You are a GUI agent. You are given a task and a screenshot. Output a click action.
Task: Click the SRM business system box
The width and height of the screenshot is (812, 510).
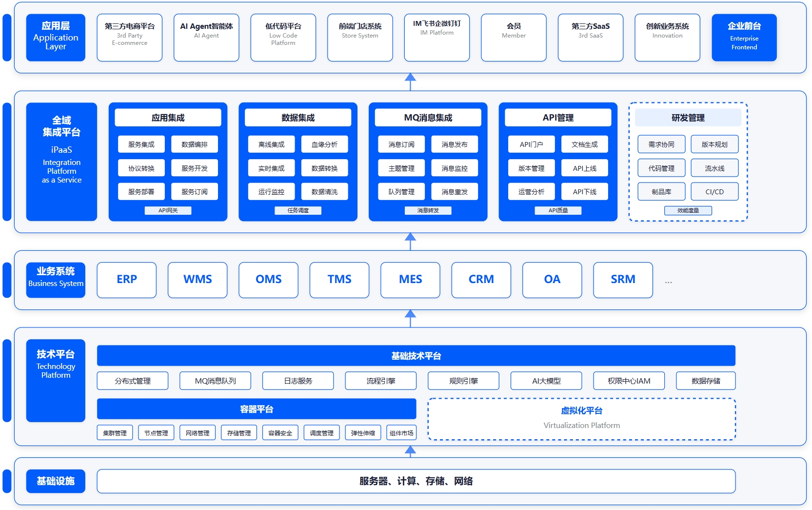coord(623,280)
